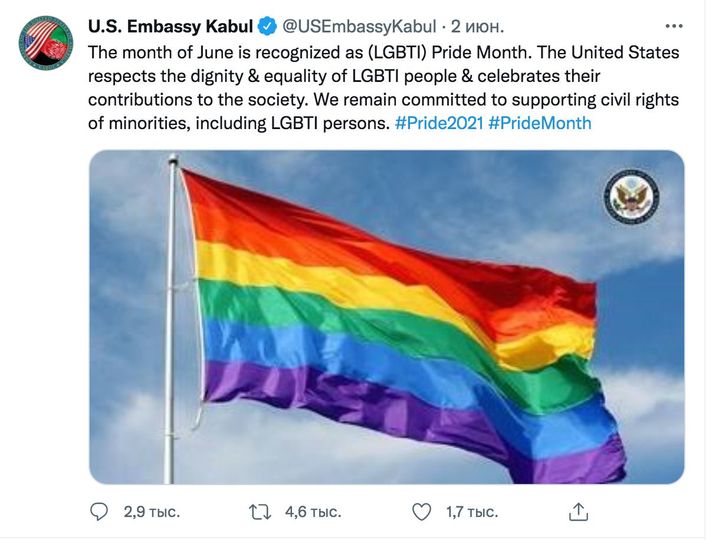Open the share tweet icon
Viewport: 709px width, 540px height.
[578, 511]
